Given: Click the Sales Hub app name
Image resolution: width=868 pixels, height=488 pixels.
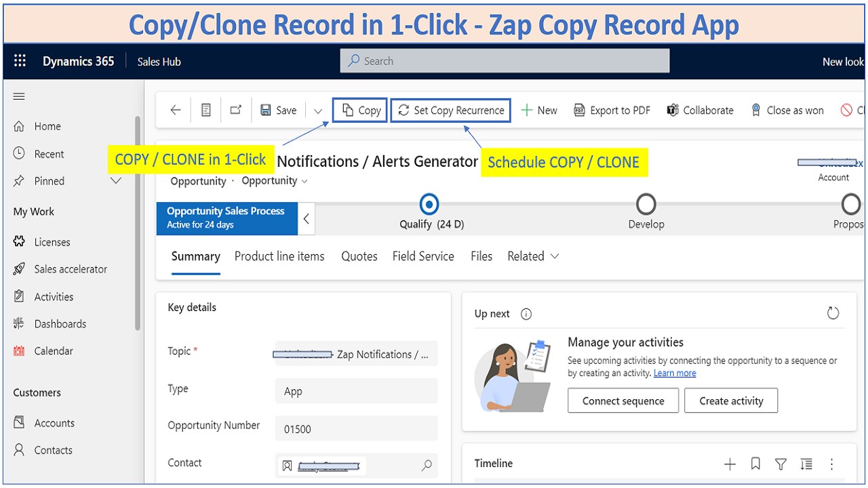Looking at the screenshot, I should click(x=159, y=62).
